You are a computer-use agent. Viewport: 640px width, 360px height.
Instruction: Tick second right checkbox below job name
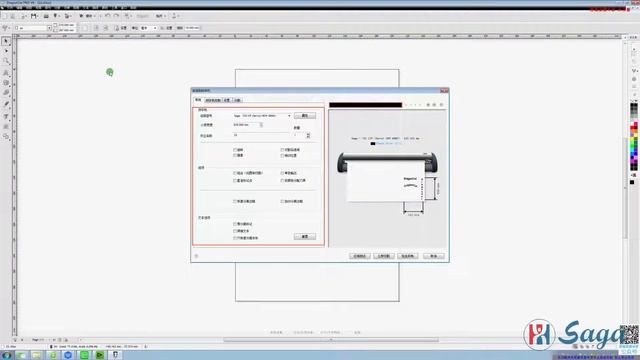point(282,156)
